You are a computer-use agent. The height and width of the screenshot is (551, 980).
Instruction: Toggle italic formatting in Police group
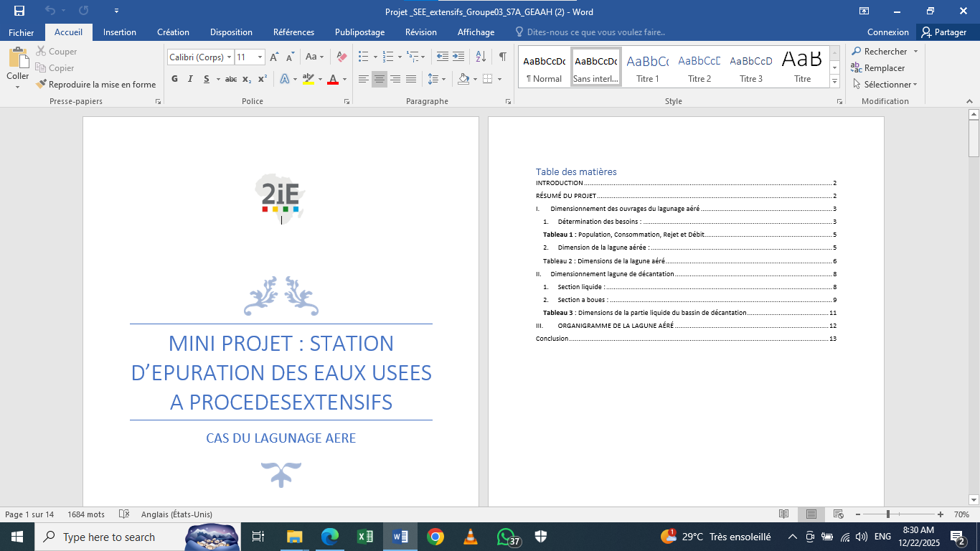coord(190,79)
